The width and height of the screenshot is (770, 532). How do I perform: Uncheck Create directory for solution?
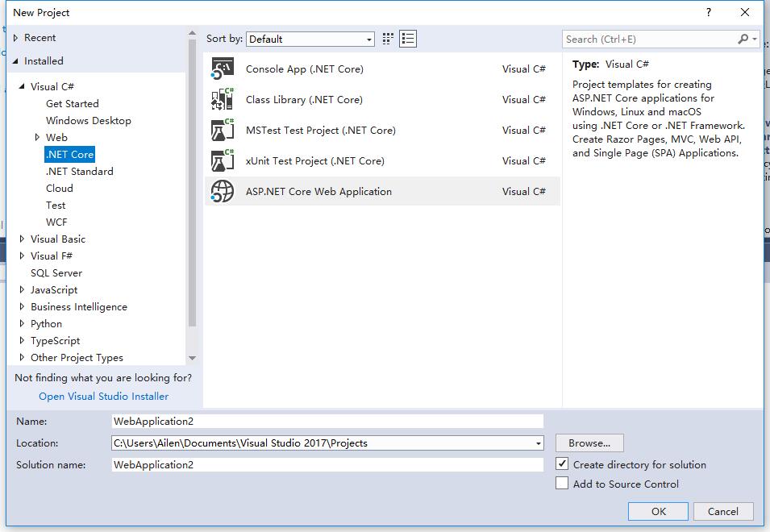point(562,463)
